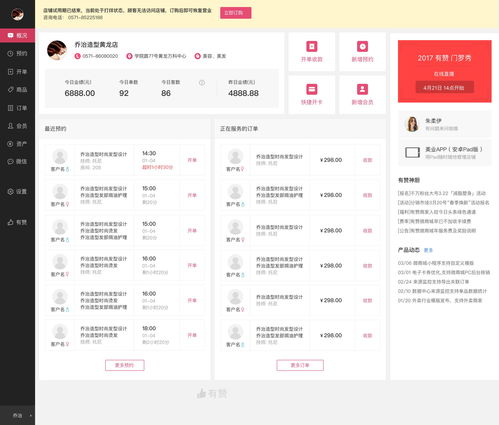Click the 有赞神剧 section heading
The width and height of the screenshot is (499, 425).
pos(409,180)
